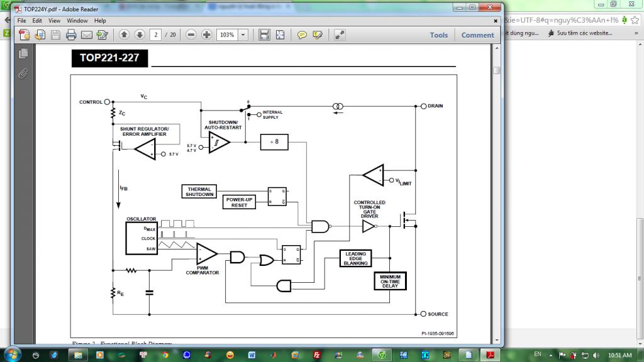Show page thumbnails panel icon
644x362 pixels.
tap(23, 53)
